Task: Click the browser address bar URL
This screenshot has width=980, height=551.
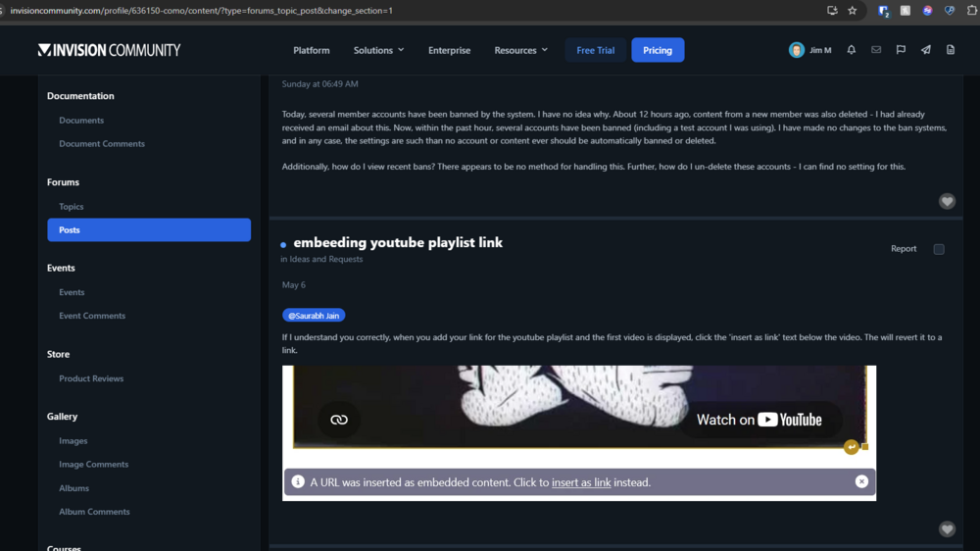Action: [x=201, y=11]
